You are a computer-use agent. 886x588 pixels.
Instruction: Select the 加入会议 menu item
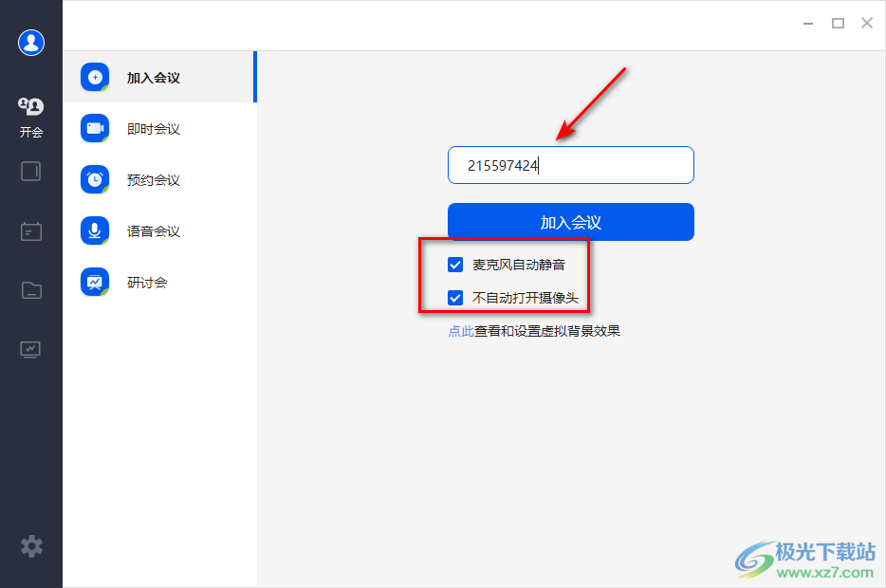coord(159,78)
